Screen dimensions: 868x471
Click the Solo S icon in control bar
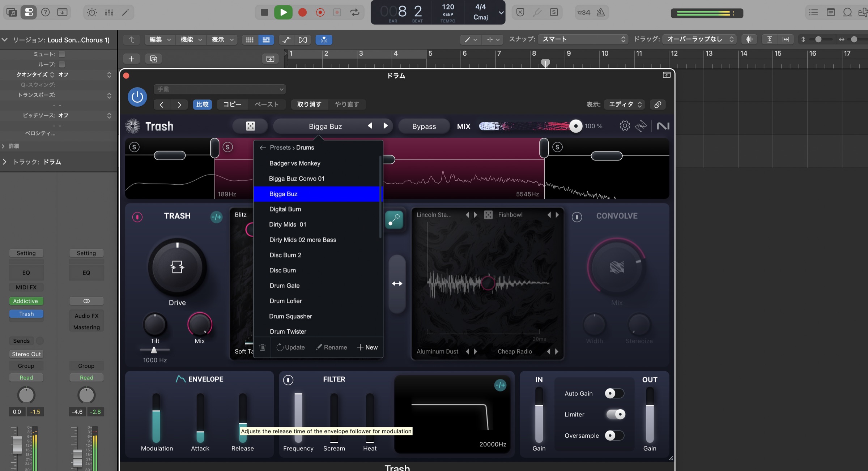click(x=554, y=12)
